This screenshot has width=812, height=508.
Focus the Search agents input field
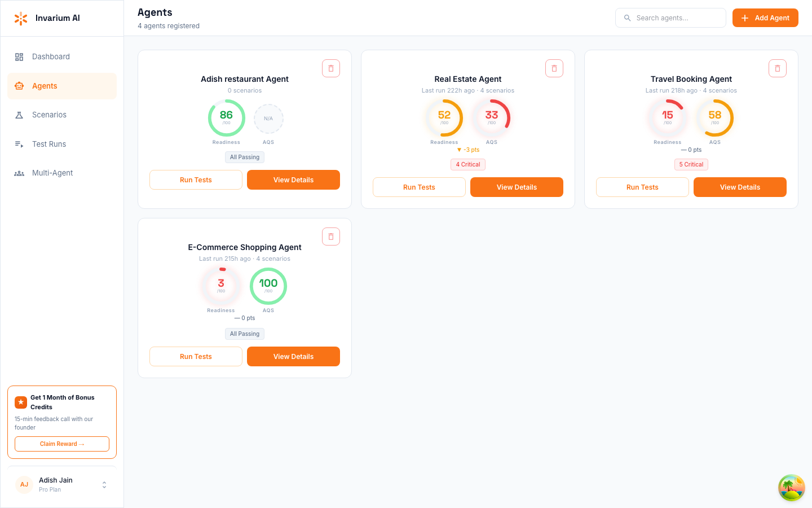[677, 18]
